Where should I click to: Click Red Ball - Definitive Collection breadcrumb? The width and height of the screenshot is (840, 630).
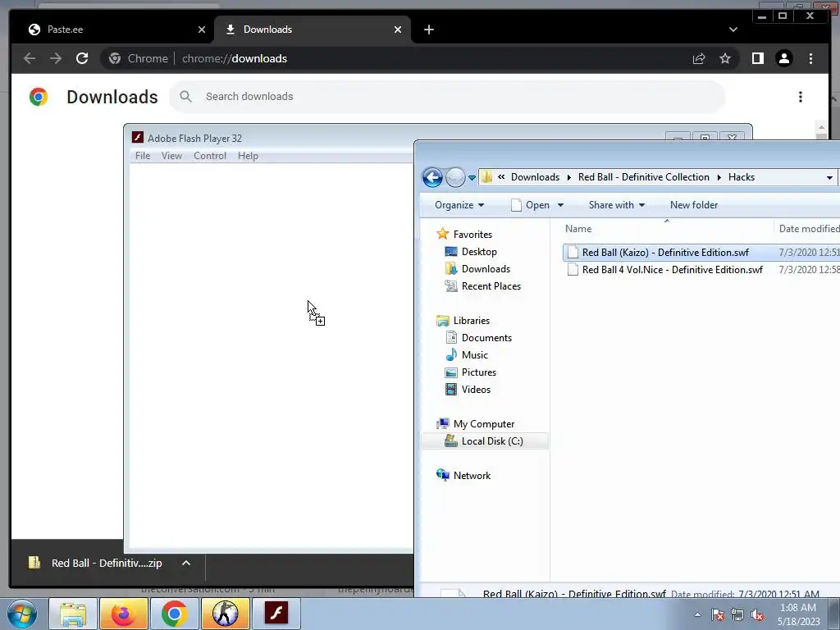tap(643, 177)
